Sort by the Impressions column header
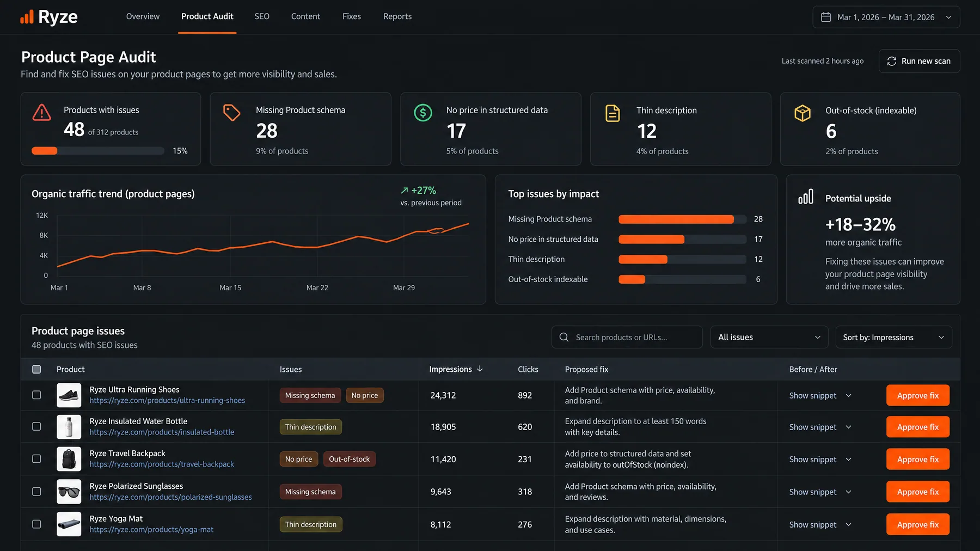 (456, 369)
